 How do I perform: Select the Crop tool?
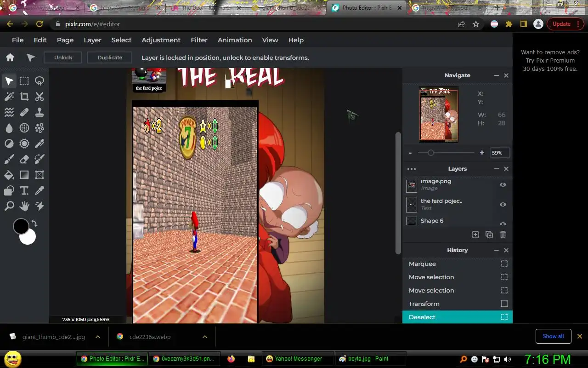tap(24, 97)
